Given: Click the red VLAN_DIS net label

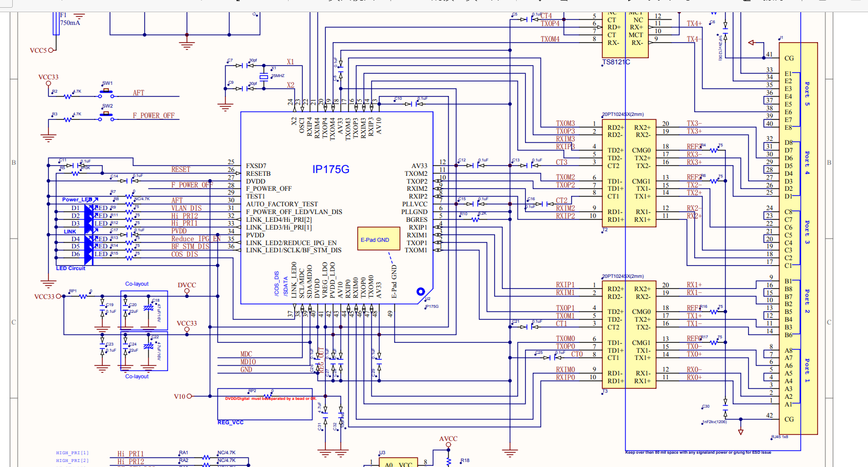Looking at the screenshot, I should [x=186, y=209].
